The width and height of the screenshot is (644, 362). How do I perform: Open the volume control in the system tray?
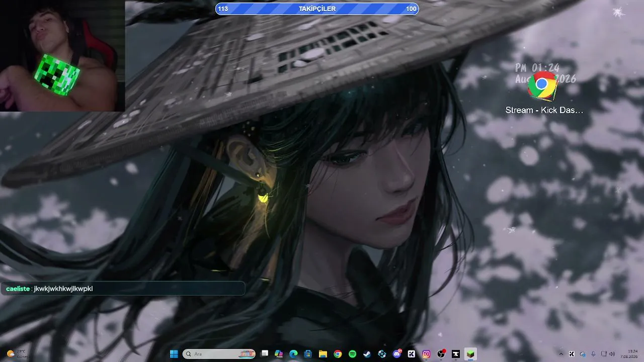pyautogui.click(x=612, y=354)
